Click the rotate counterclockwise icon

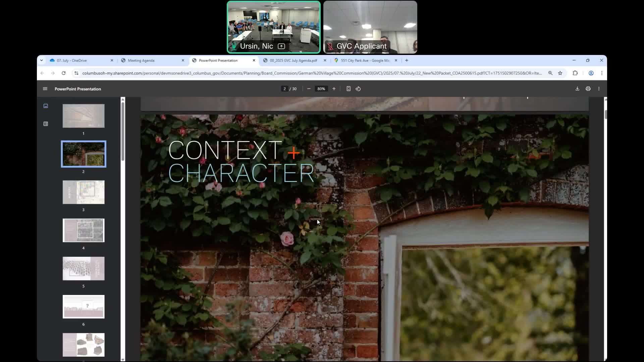(358, 89)
